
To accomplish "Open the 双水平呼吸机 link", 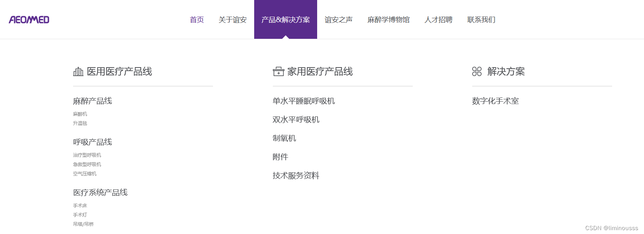I will coord(296,120).
